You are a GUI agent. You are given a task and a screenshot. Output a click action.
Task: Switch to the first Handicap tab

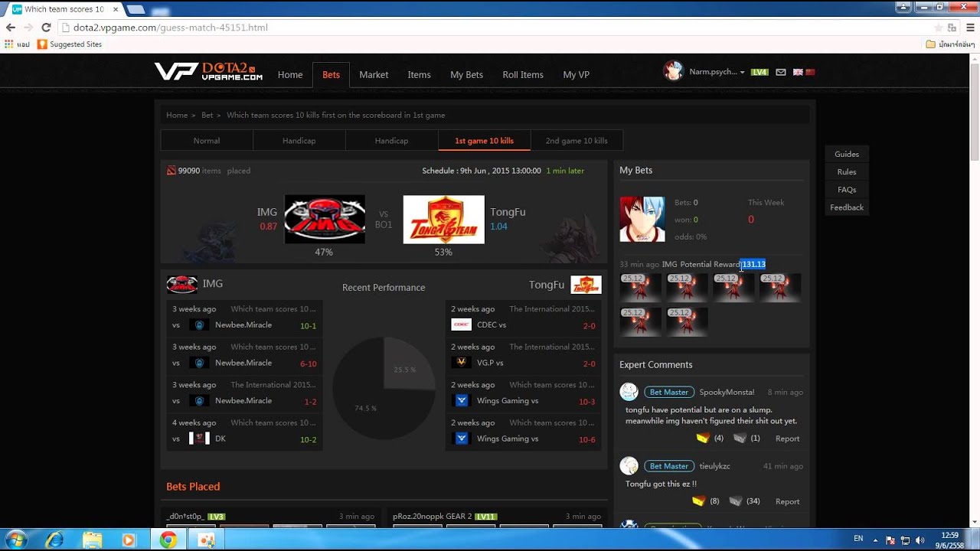point(299,141)
